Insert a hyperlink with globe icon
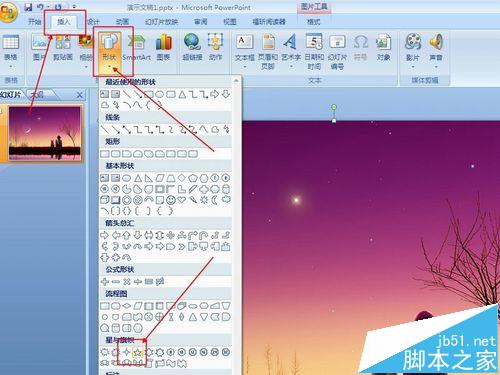This screenshot has width=500, height=375. pos(192,48)
